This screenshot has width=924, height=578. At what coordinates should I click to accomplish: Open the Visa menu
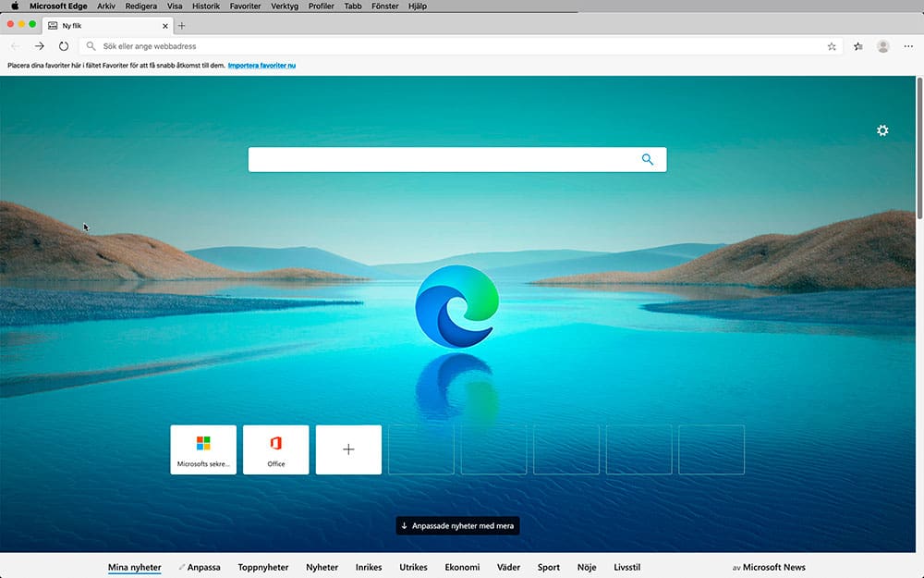click(175, 6)
